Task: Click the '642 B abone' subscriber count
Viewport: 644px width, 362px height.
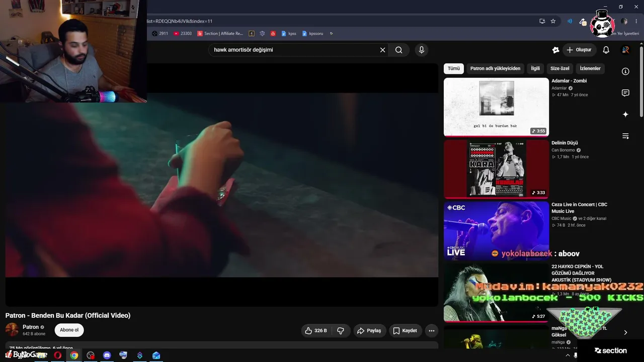Action: [34, 334]
